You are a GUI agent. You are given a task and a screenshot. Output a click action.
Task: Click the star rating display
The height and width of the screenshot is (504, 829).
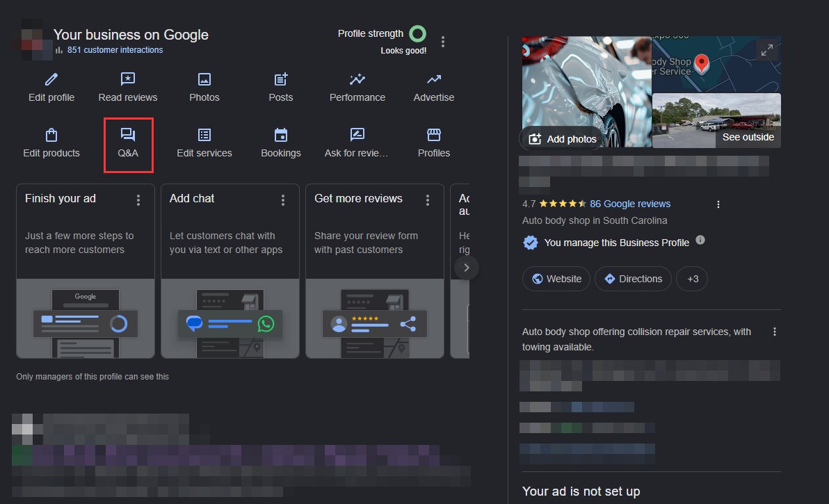tap(563, 204)
